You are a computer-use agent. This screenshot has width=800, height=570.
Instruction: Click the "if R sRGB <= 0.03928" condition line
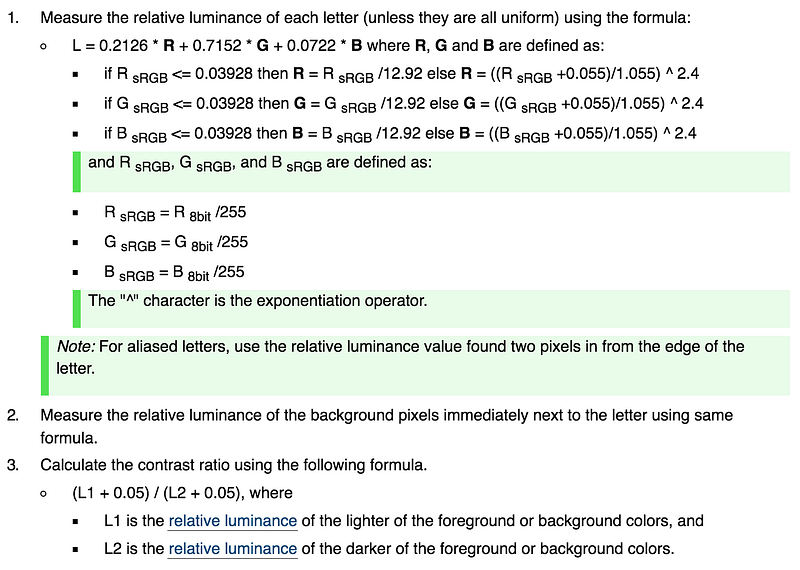click(x=401, y=75)
